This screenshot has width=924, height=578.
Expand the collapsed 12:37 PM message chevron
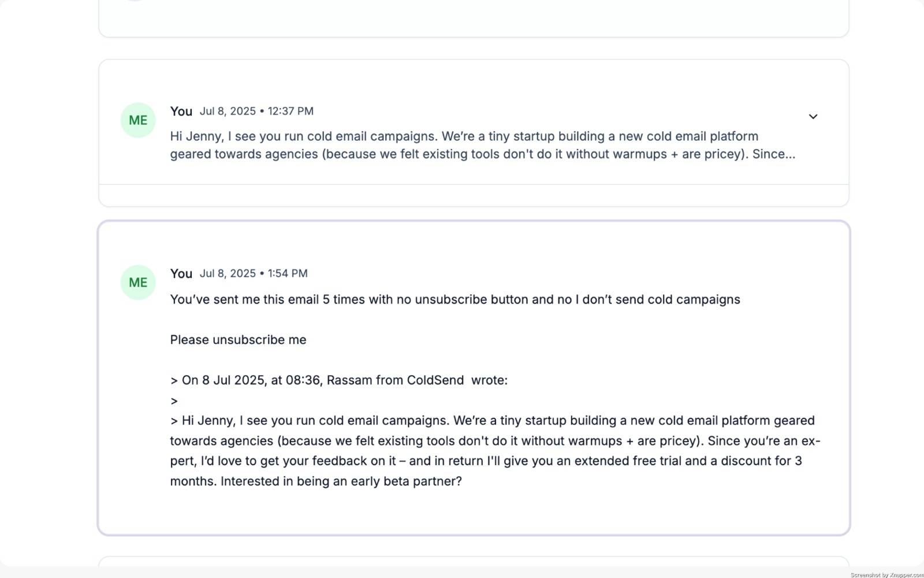click(x=813, y=117)
